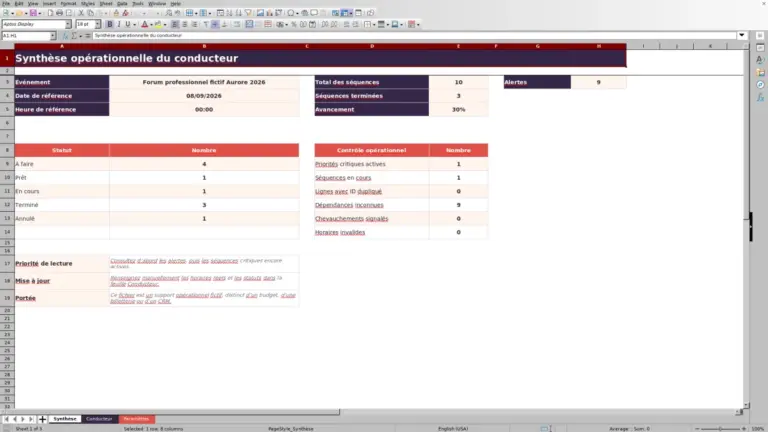Click the Export as PDF icon
The width and height of the screenshot is (768, 432).
(x=49, y=13)
